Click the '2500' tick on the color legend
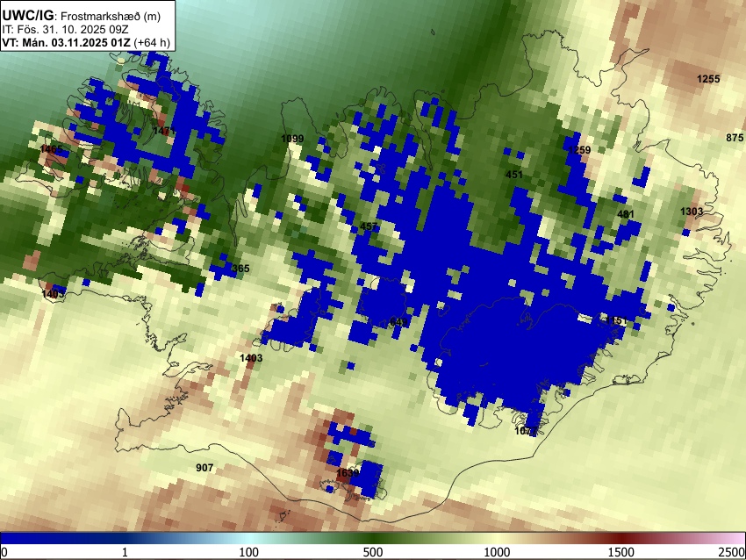Viewport: 746px width, 560px height. (732, 552)
